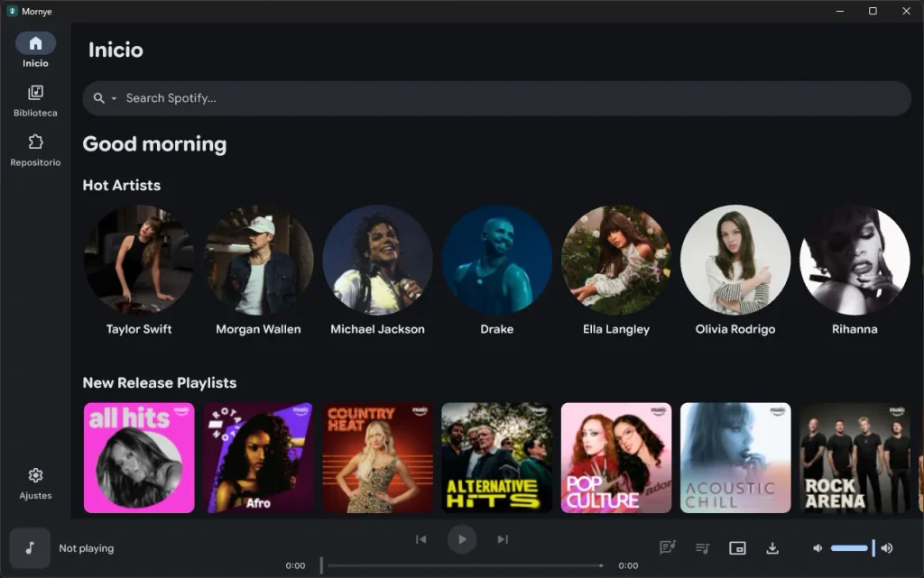924x578 pixels.
Task: Skip to previous track
Action: pos(420,539)
